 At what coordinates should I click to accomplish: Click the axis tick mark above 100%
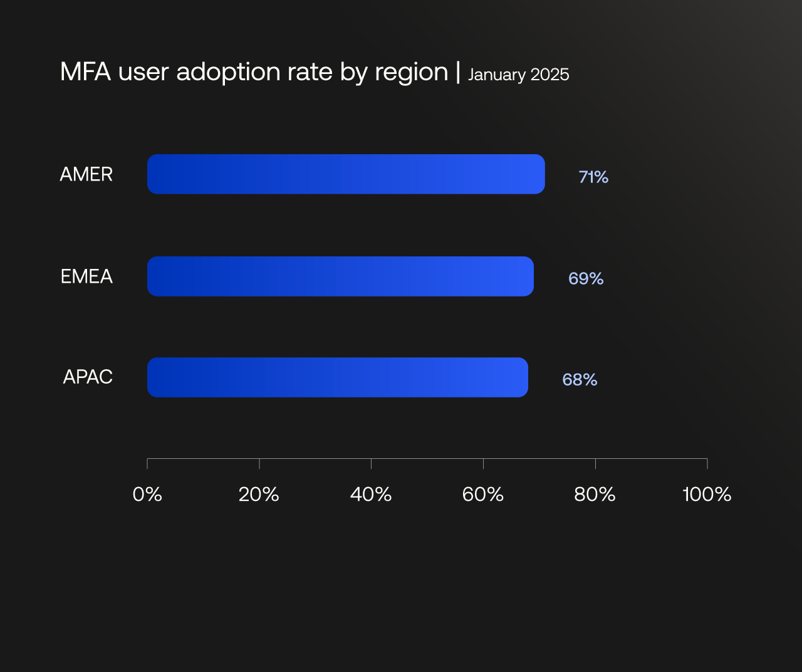pyautogui.click(x=707, y=464)
